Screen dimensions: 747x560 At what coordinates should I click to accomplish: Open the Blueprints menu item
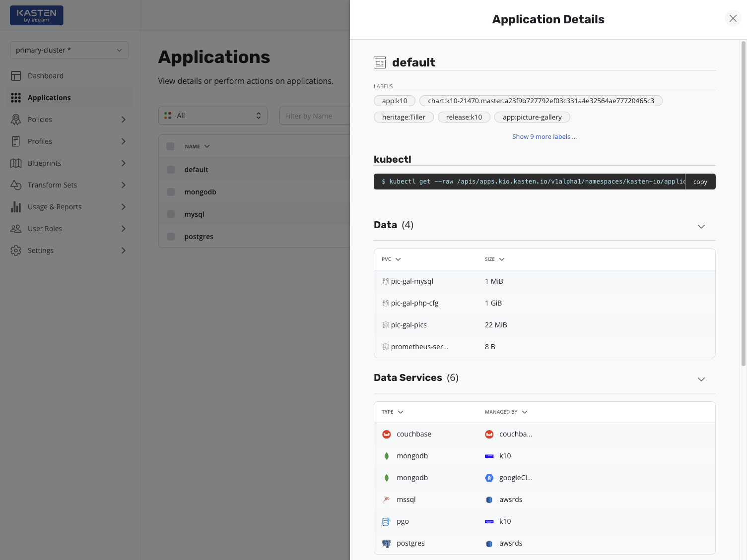[69, 163]
